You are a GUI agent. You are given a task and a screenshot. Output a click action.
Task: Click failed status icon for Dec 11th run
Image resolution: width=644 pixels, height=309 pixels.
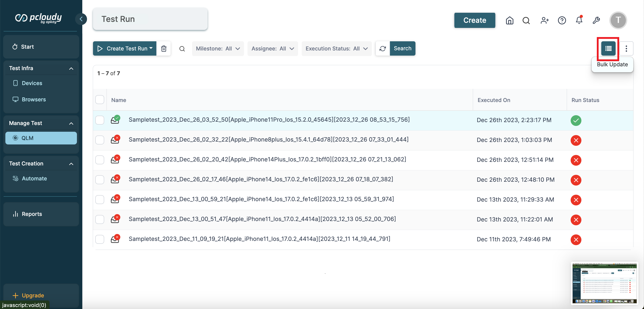click(576, 240)
